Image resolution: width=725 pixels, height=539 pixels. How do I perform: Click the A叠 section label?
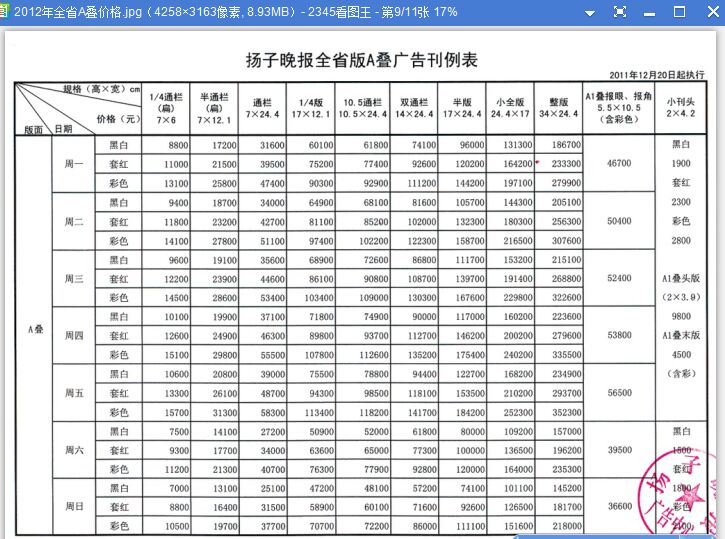[x=35, y=329]
